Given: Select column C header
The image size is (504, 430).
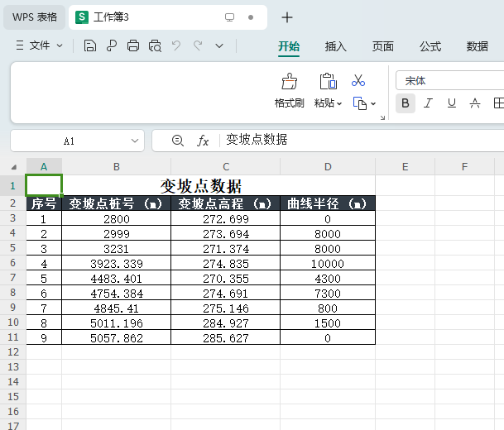Looking at the screenshot, I should 225,167.
